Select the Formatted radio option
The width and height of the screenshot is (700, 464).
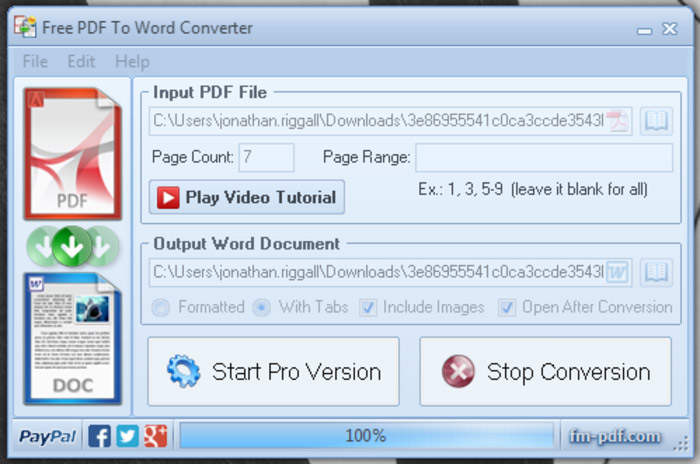(x=198, y=307)
